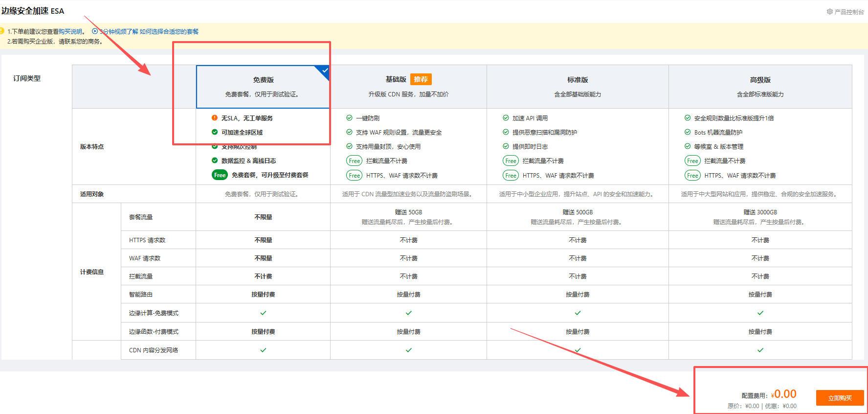Screen dimensions: 868x414
Task: Select the 标准版 subscription plan
Action: click(577, 87)
